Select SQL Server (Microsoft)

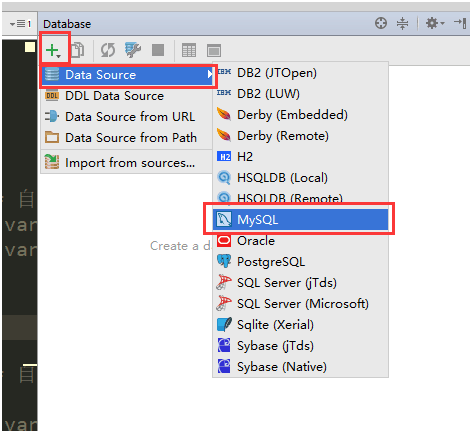[x=300, y=304]
